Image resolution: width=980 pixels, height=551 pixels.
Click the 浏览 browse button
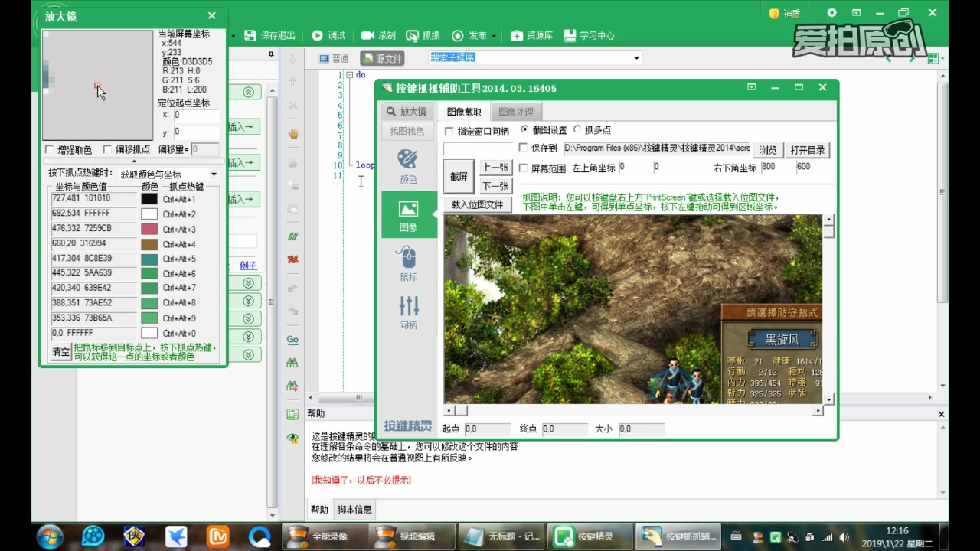pyautogui.click(x=768, y=150)
